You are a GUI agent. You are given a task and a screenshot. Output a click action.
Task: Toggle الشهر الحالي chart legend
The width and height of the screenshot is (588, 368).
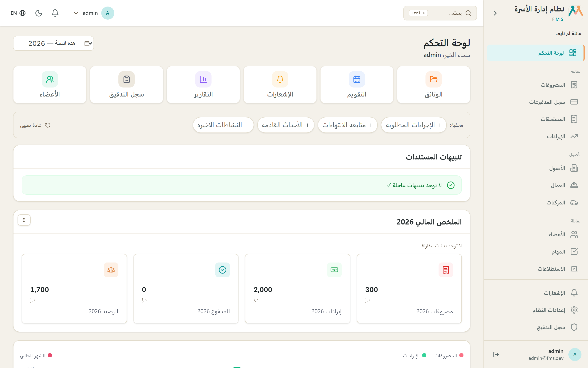(x=36, y=356)
